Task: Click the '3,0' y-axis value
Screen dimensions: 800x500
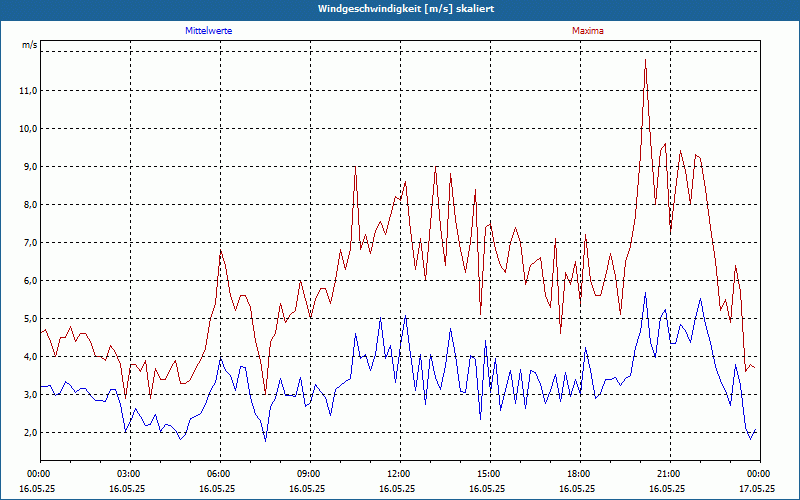Action: pos(31,395)
